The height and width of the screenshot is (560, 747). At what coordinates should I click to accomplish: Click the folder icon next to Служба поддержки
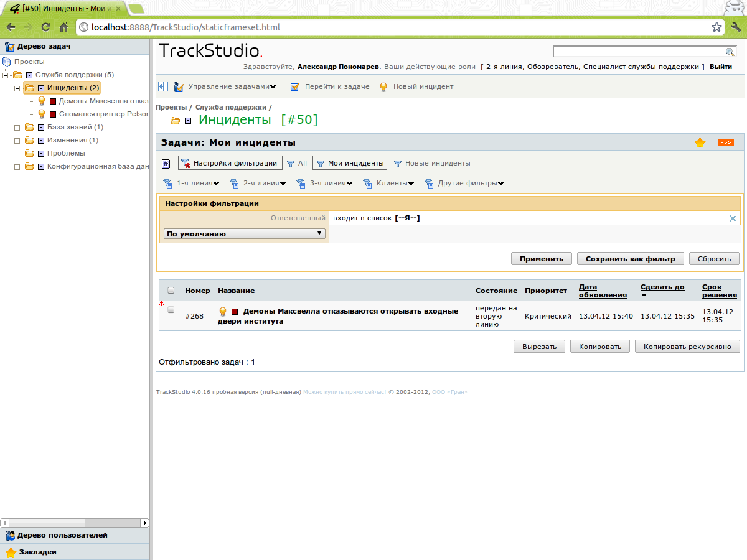[17, 75]
